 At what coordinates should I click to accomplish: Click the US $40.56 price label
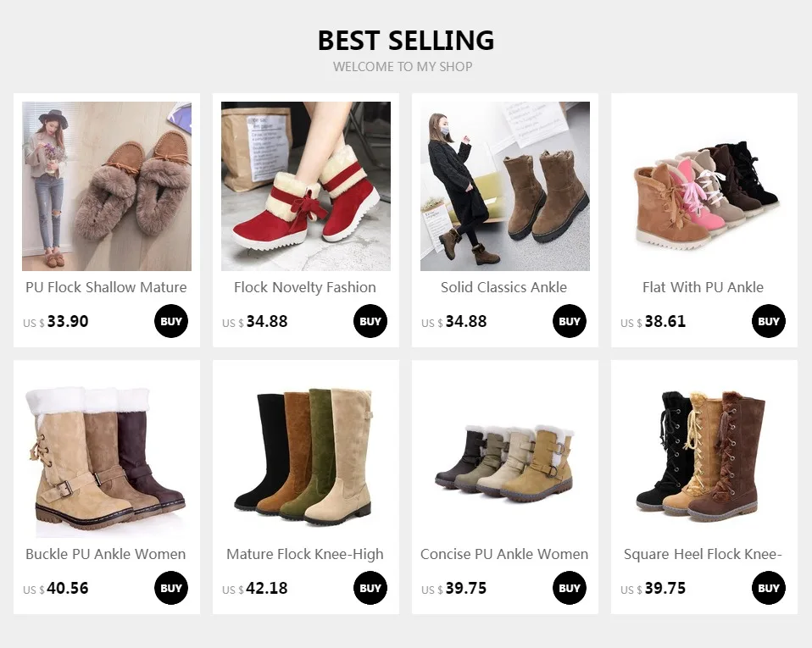pos(56,589)
